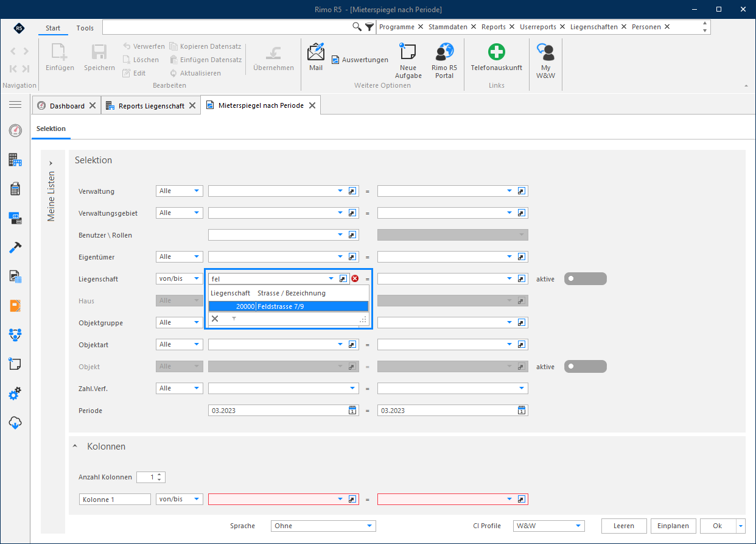Open the people group sidebar icon

(15, 334)
